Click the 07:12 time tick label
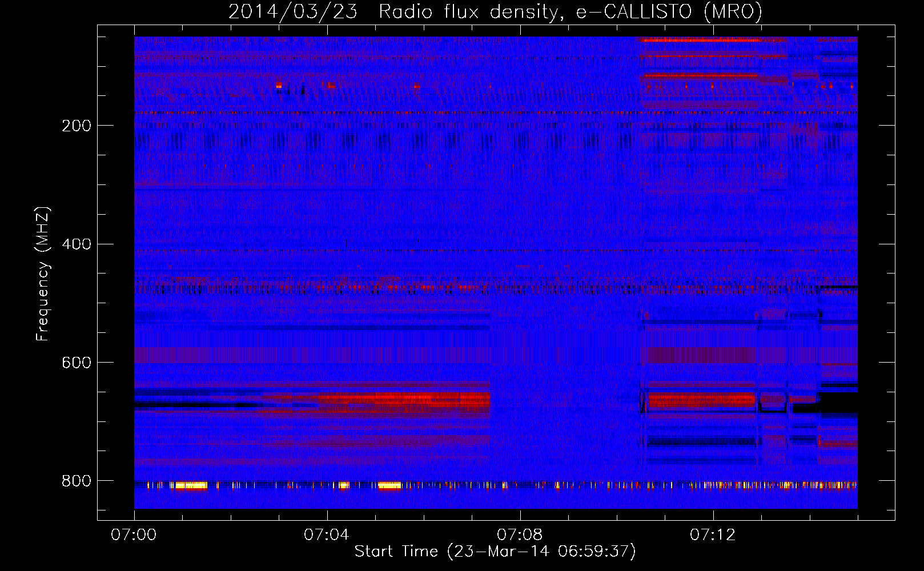 pos(713,535)
